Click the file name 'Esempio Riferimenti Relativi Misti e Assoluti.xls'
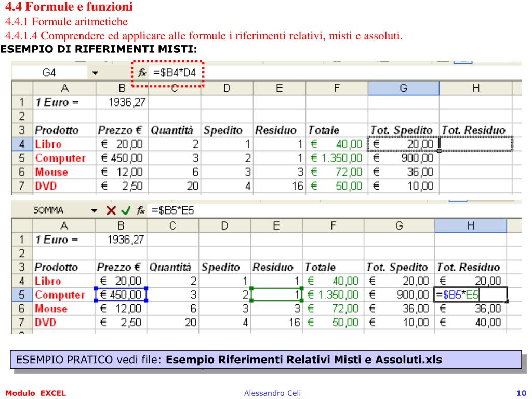Viewport: 532px width, 399px height. (303, 360)
